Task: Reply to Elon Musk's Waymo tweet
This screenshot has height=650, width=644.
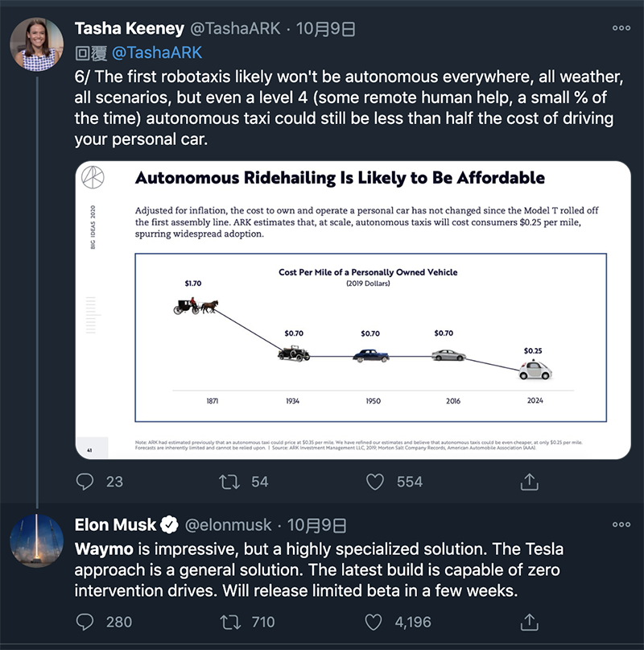Action: (x=85, y=622)
